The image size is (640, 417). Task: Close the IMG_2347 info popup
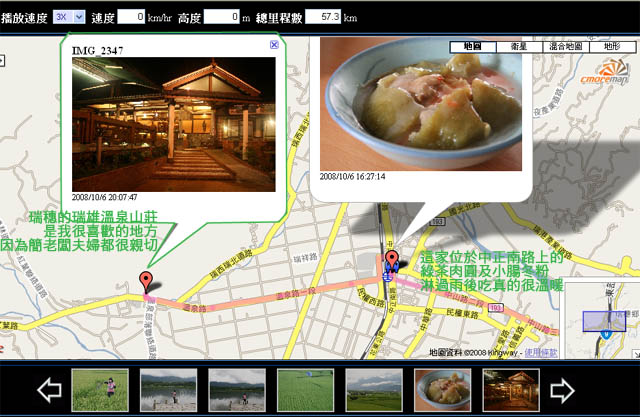click(274, 44)
